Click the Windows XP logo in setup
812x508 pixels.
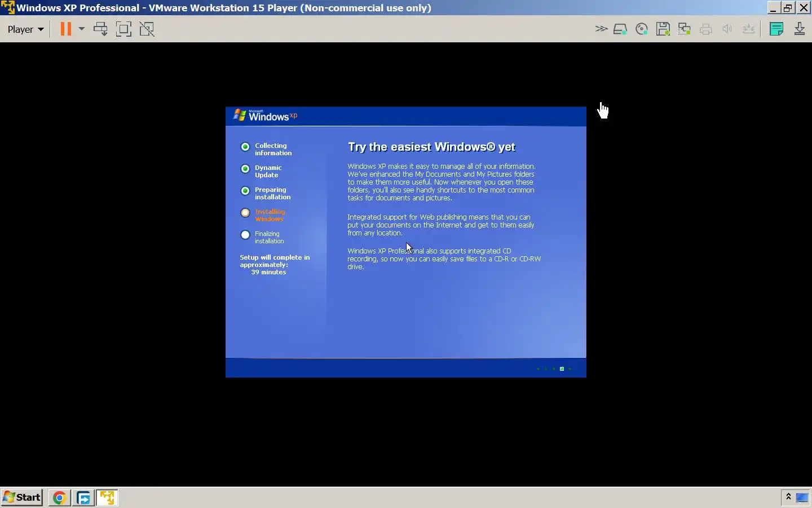[265, 116]
